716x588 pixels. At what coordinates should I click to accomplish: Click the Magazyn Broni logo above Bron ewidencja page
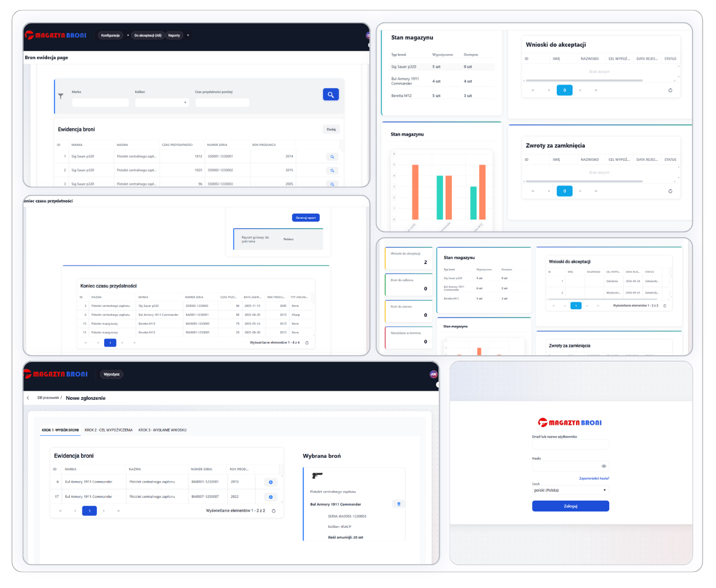pos(56,35)
